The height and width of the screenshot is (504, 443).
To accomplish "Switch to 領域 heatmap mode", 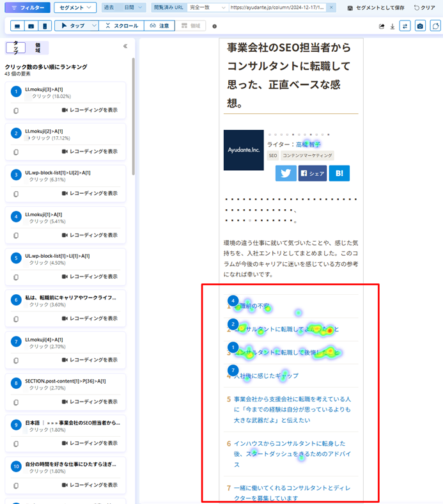I will point(191,26).
